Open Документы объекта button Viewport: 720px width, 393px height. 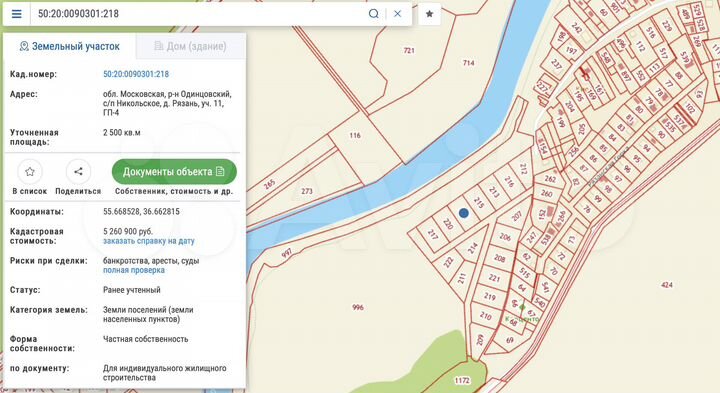coord(174,172)
